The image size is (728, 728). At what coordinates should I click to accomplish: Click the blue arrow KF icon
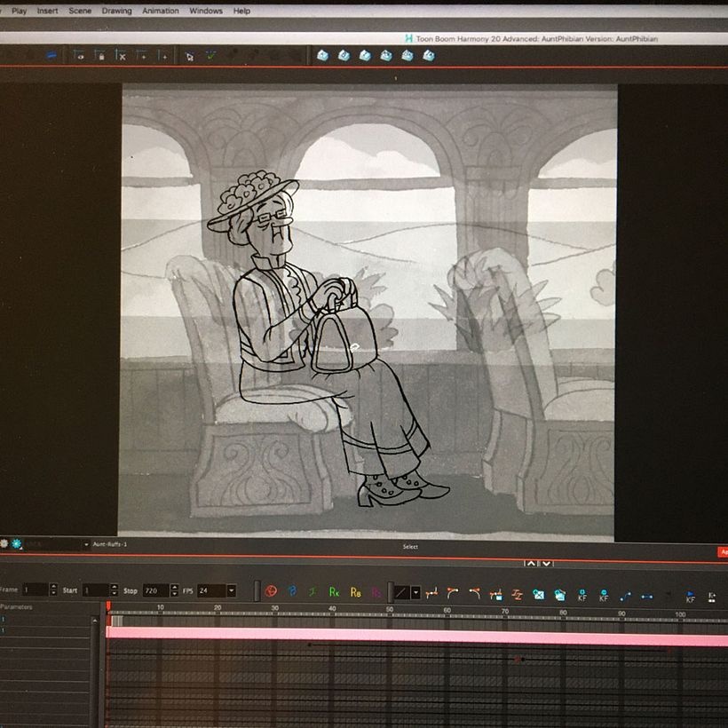pos(691,597)
